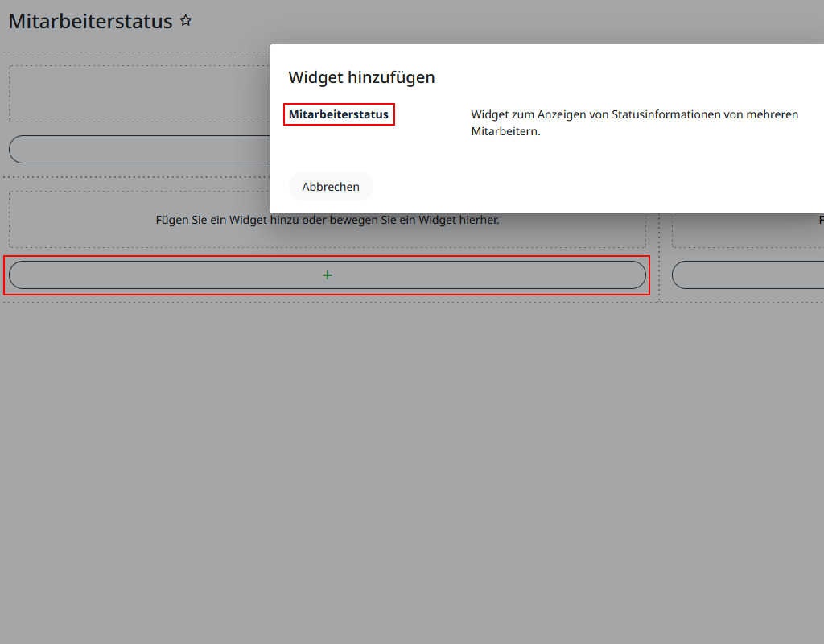Click the page heading Mitarbeiterstatus
824x644 pixels.
pos(90,21)
